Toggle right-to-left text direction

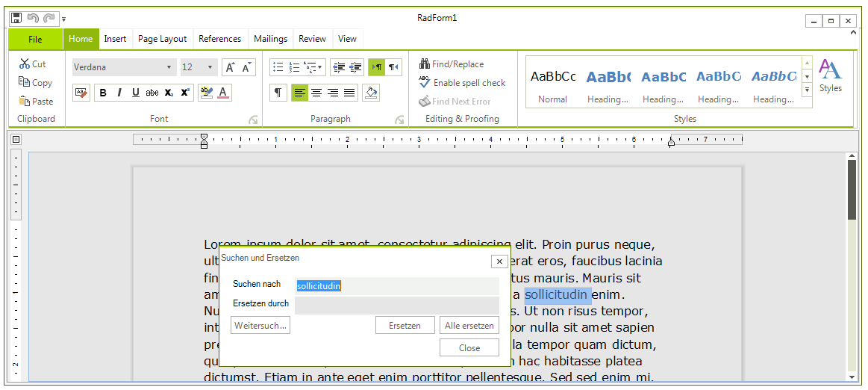point(393,67)
